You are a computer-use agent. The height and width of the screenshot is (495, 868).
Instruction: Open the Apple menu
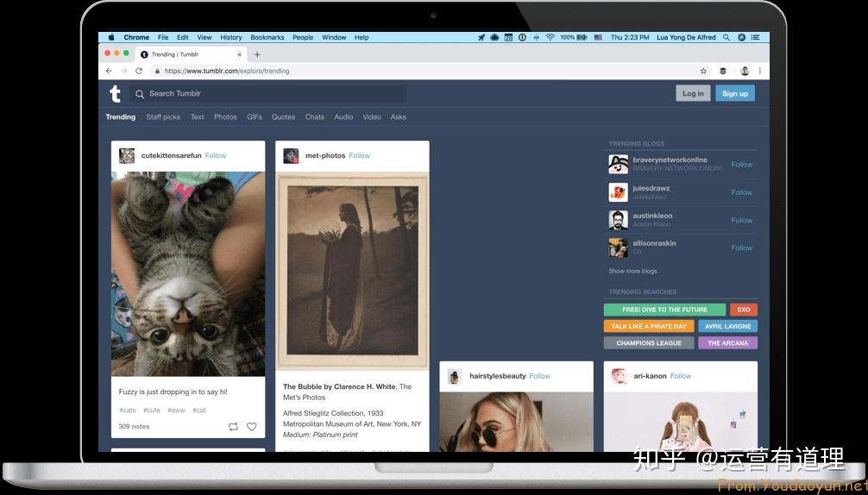pyautogui.click(x=111, y=37)
